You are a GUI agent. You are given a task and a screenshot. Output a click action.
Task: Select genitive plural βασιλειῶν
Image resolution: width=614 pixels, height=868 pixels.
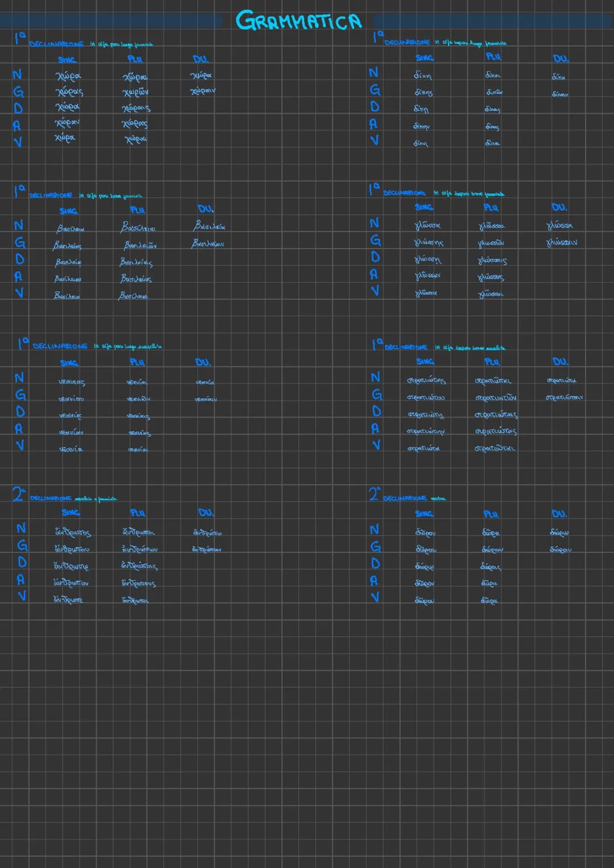coord(140,245)
